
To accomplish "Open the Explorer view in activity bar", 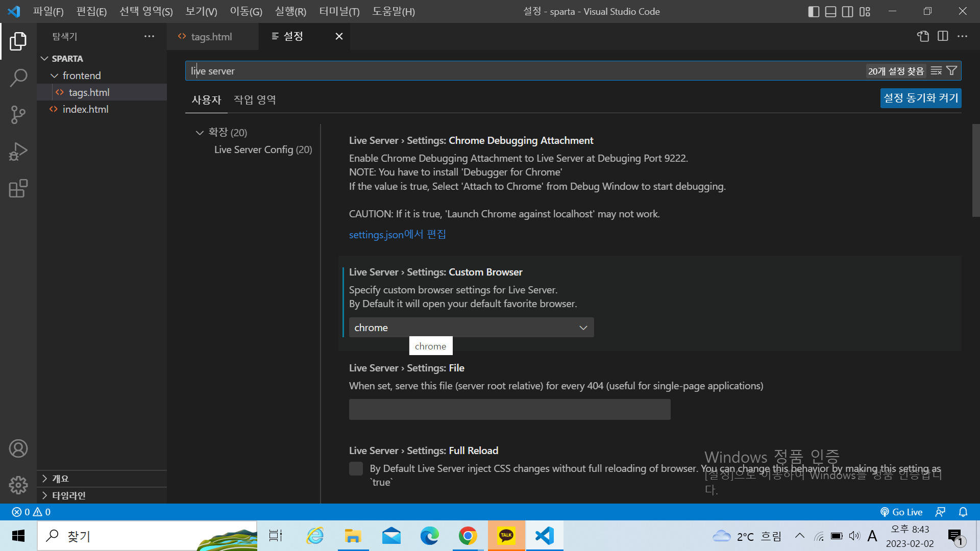I will (18, 41).
